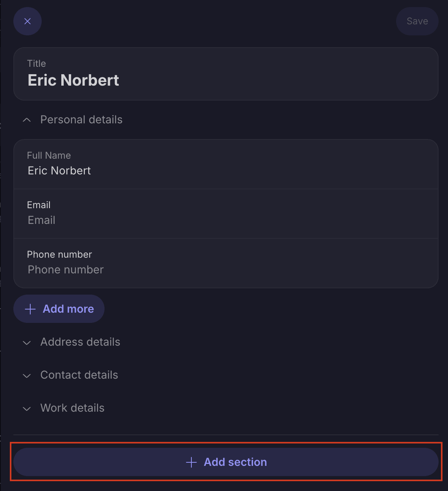The width and height of the screenshot is (448, 491).
Task: Click the Contact details heading text
Action: pyautogui.click(x=79, y=375)
